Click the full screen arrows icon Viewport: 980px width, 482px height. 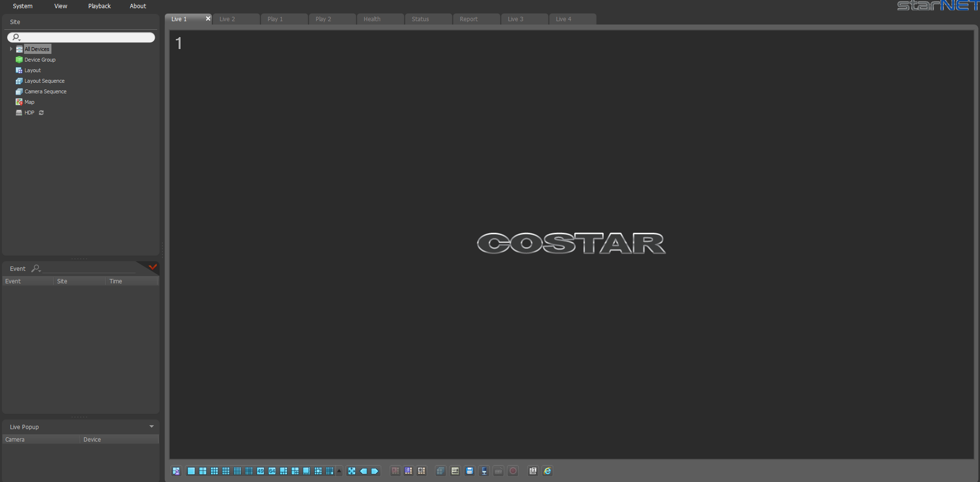pyautogui.click(x=352, y=471)
